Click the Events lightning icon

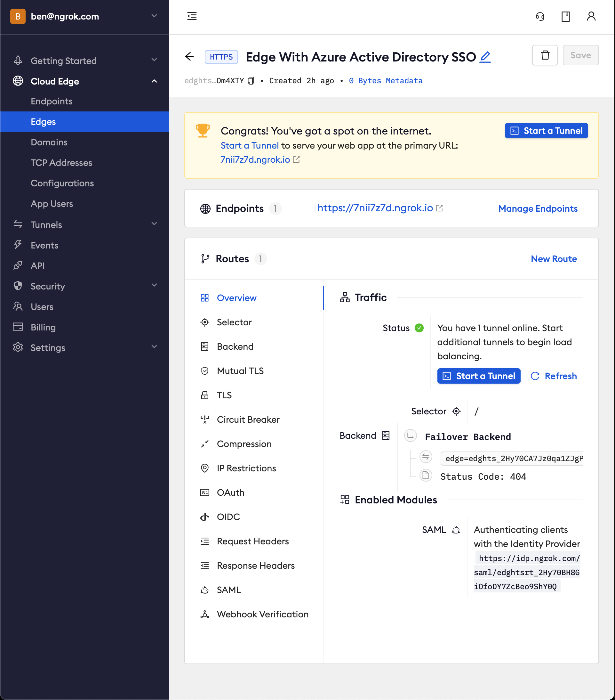[x=18, y=245]
